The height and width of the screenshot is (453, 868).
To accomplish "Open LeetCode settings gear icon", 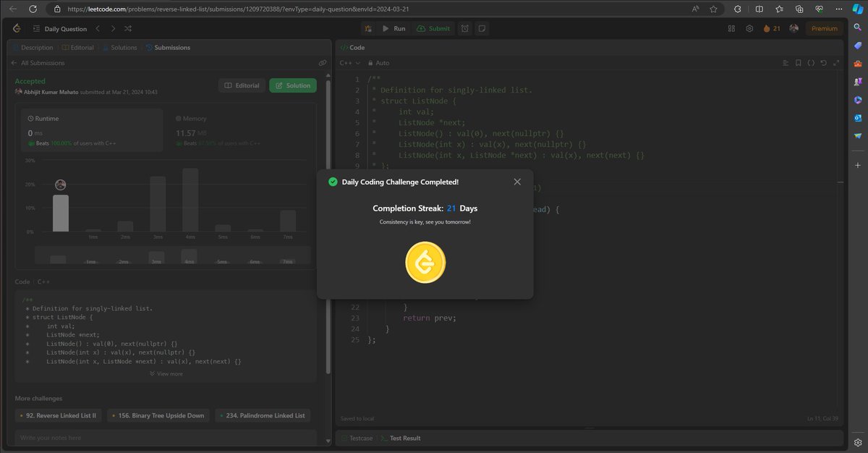I will 749,29.
